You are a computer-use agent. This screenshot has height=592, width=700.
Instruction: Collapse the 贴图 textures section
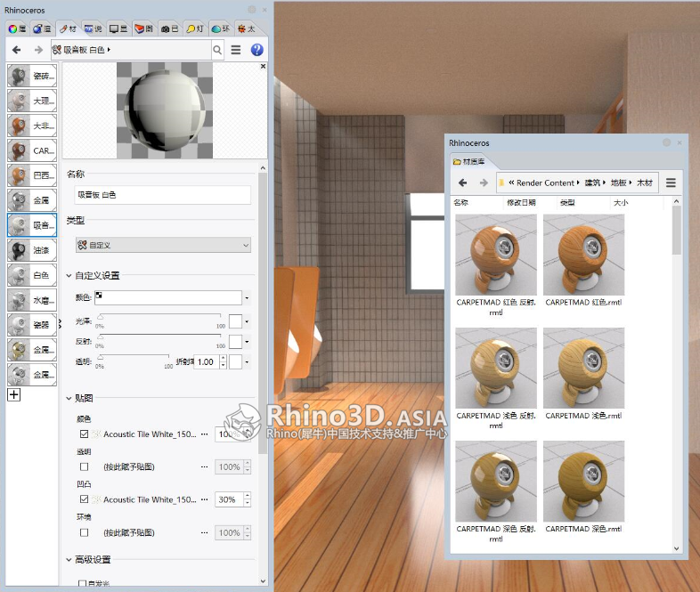pyautogui.click(x=69, y=399)
